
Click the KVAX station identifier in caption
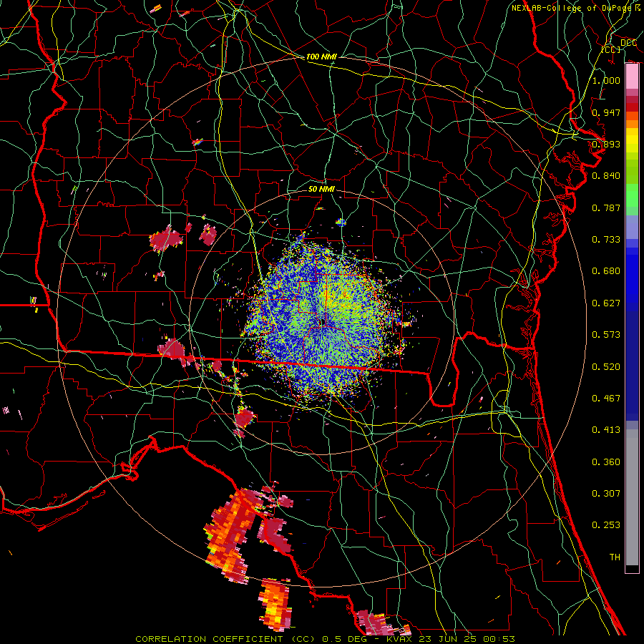tap(399, 639)
